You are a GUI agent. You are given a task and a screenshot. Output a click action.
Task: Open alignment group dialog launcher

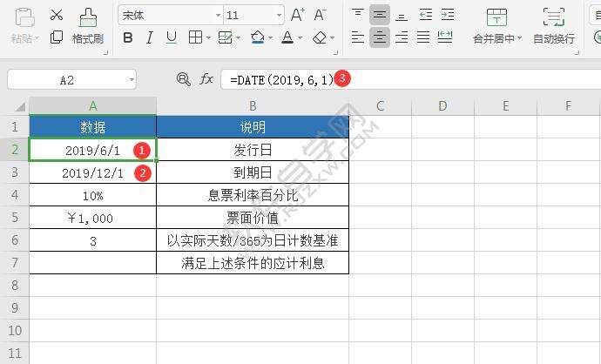(577, 52)
